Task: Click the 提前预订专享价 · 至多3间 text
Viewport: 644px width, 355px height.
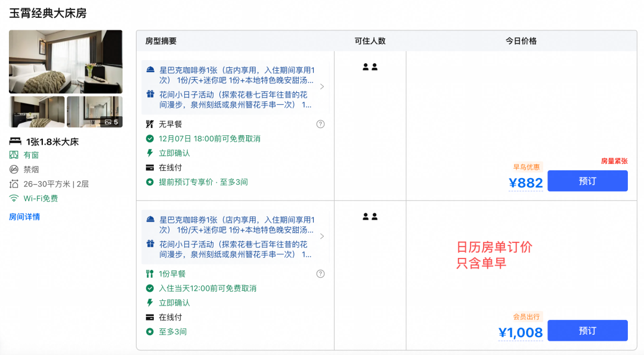Action: click(203, 182)
